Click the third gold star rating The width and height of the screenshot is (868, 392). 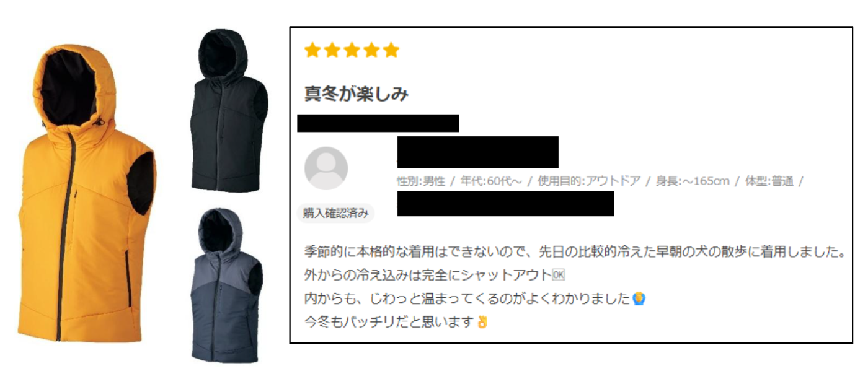point(352,50)
